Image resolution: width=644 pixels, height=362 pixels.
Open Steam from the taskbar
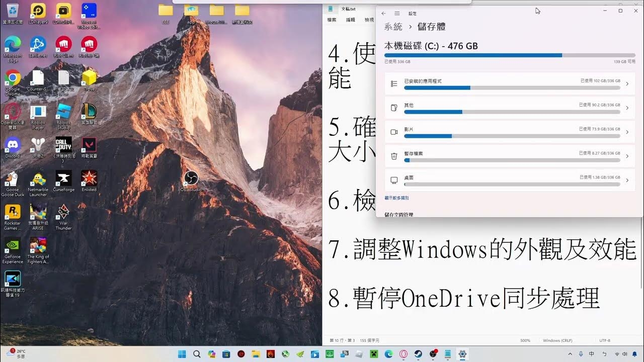419,354
